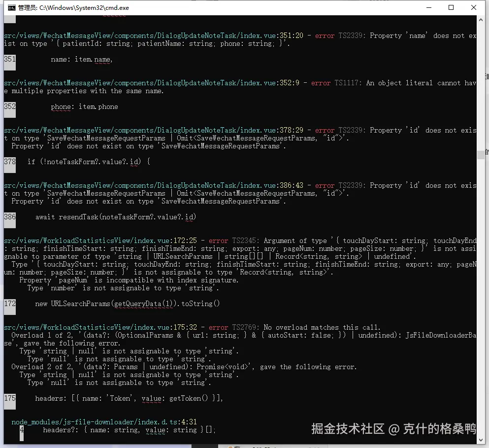Click the empty scrollbar track below the thumb

click(482, 296)
